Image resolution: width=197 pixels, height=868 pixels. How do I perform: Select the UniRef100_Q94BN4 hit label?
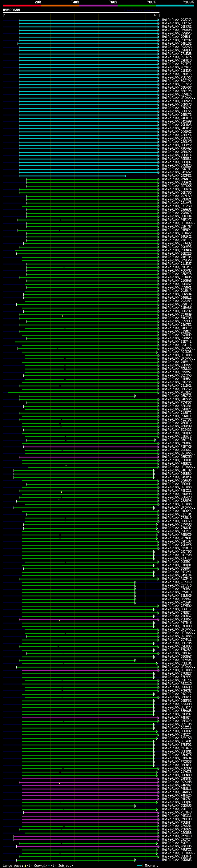pyautogui.click(x=177, y=37)
